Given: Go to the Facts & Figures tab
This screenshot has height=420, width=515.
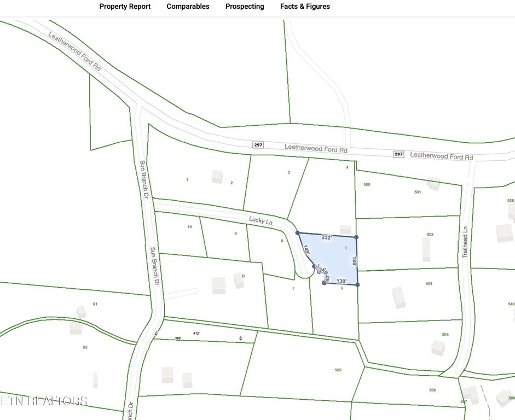Looking at the screenshot, I should coord(305,7).
